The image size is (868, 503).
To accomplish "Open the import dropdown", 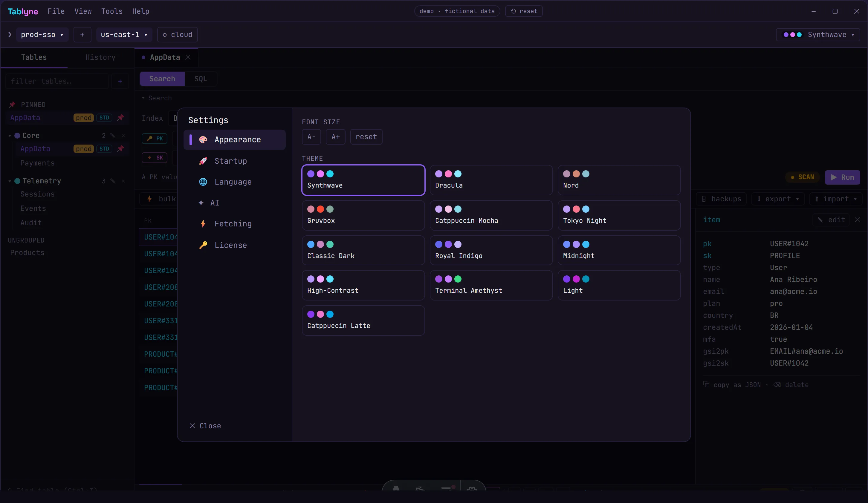I will pos(836,199).
